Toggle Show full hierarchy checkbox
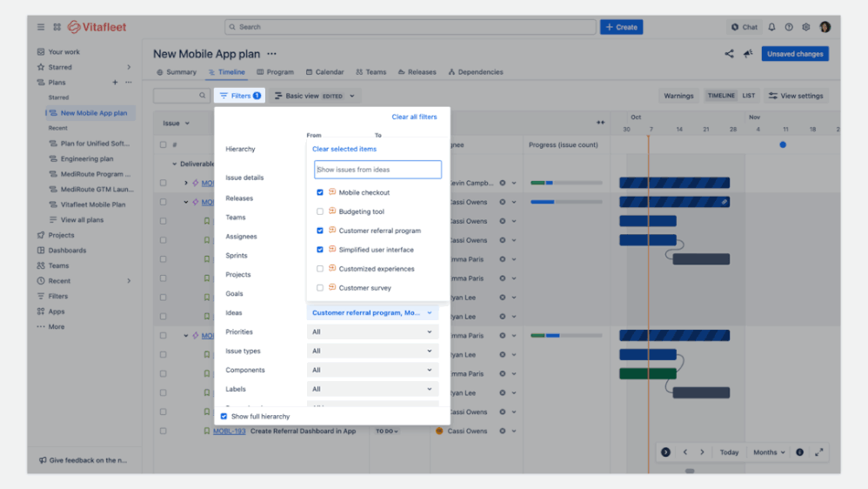This screenshot has height=489, width=868. point(224,417)
